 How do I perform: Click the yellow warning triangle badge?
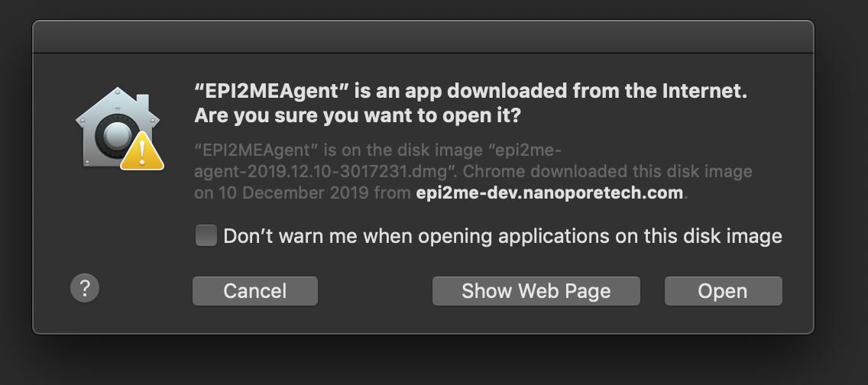tap(141, 151)
